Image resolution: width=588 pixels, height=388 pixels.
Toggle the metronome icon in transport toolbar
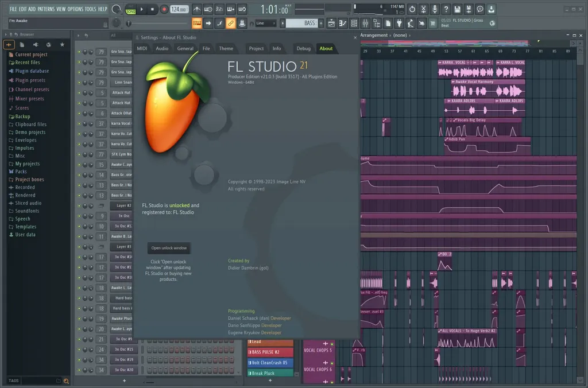[197, 9]
